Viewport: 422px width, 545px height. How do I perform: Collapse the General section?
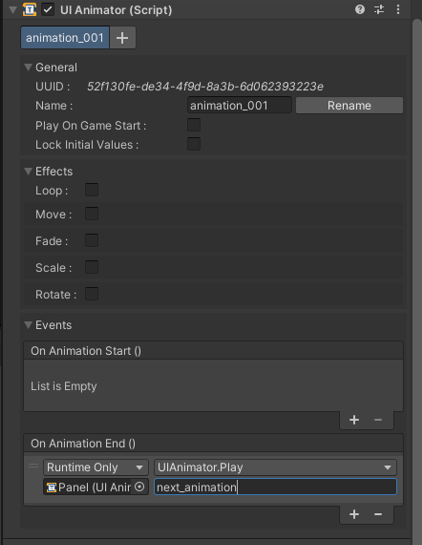[x=29, y=67]
